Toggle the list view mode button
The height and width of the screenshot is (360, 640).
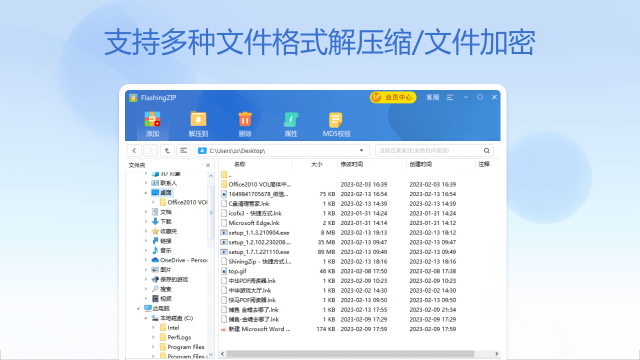coord(183,151)
